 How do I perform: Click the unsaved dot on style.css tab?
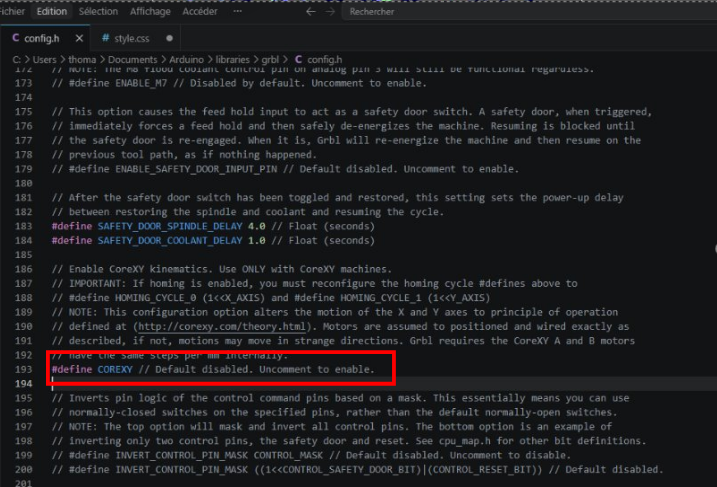pyautogui.click(x=170, y=38)
